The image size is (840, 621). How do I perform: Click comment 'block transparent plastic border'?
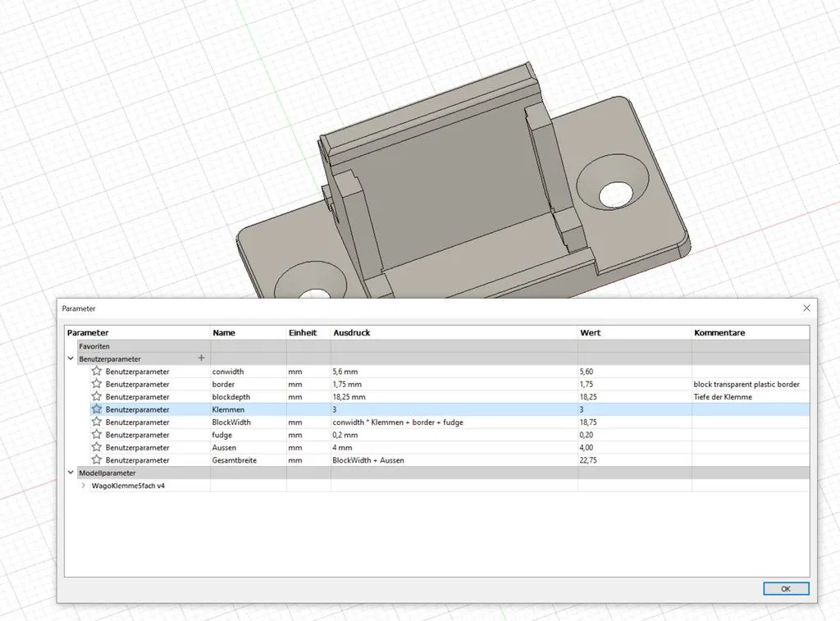[x=746, y=384]
